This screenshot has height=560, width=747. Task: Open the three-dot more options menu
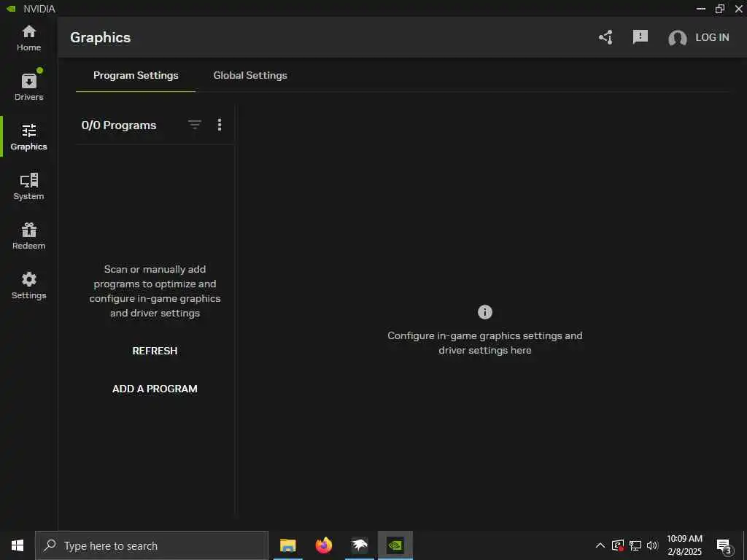tap(219, 125)
